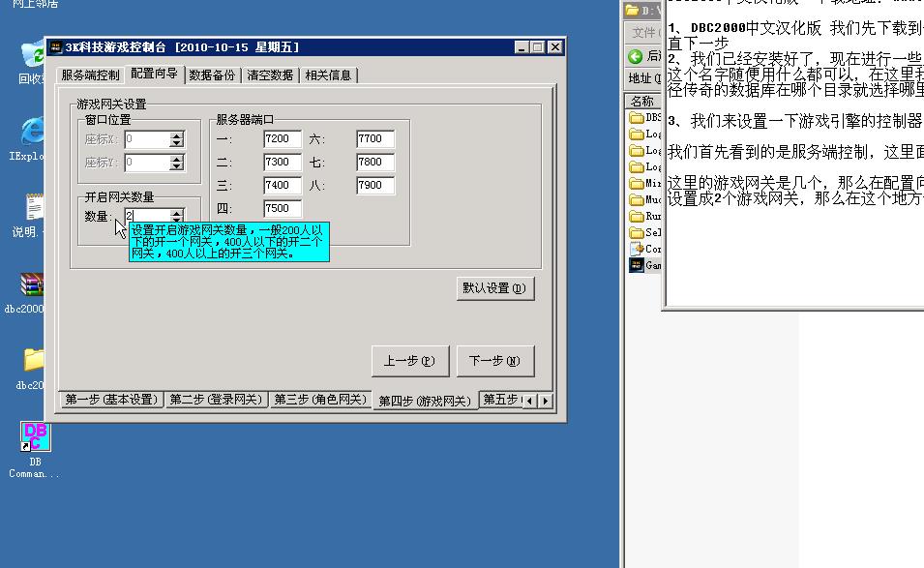
Task: Click port 七 field showing 7800
Action: [x=375, y=162]
